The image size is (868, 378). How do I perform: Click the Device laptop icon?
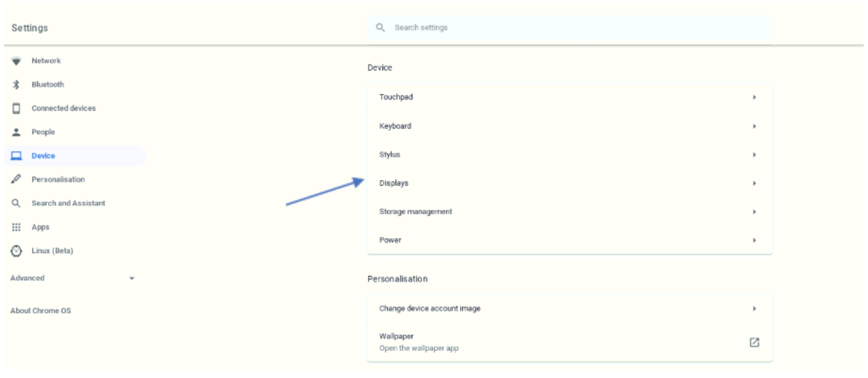[x=16, y=156]
